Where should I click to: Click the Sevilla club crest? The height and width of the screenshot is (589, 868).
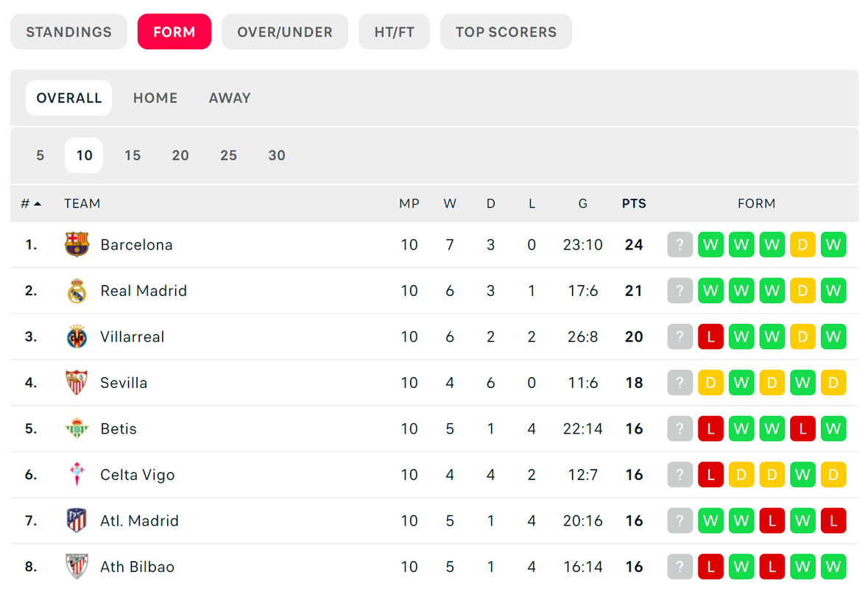pyautogui.click(x=77, y=383)
